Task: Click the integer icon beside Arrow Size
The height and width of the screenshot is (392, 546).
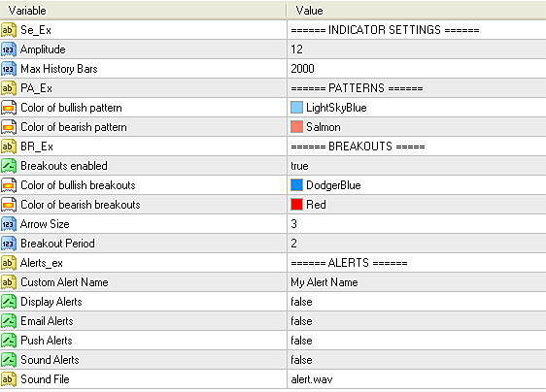Action: click(x=9, y=224)
